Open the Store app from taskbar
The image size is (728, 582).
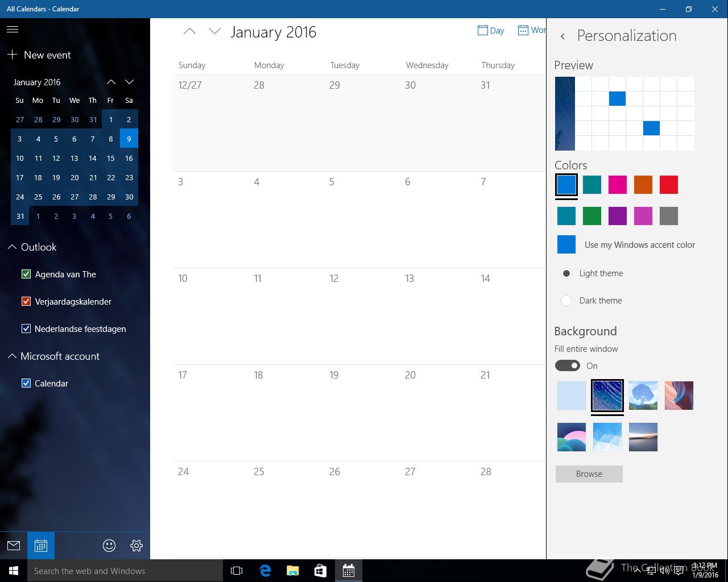point(320,571)
